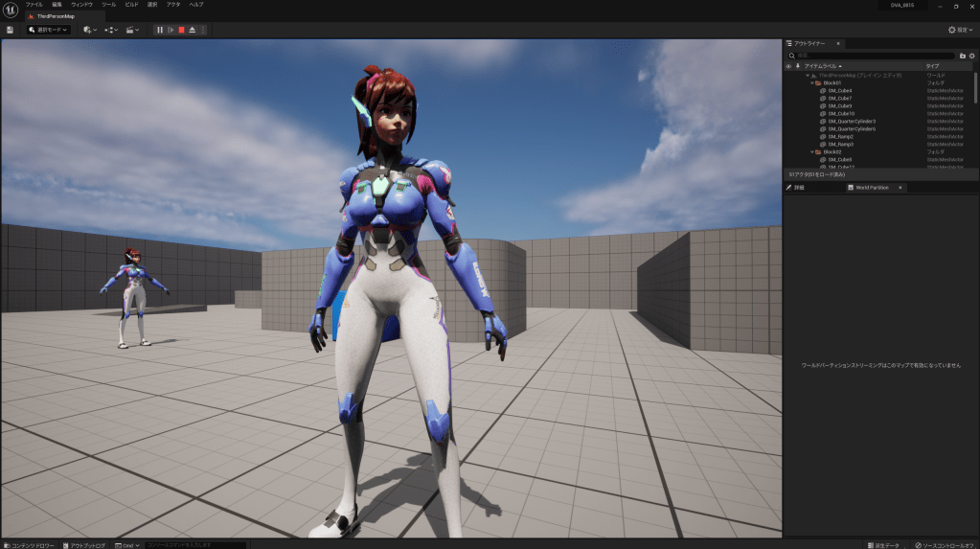Open the ツール (Tools) menu

pos(109,5)
